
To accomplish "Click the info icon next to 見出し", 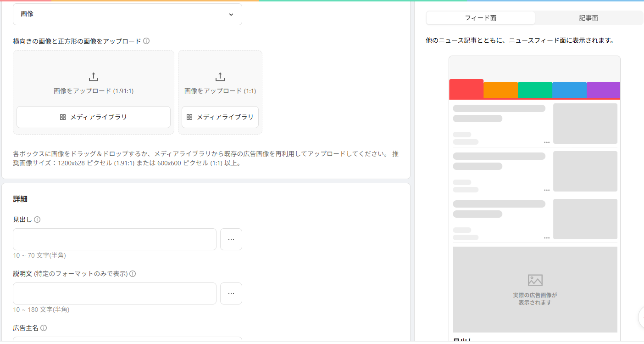I will (37, 220).
